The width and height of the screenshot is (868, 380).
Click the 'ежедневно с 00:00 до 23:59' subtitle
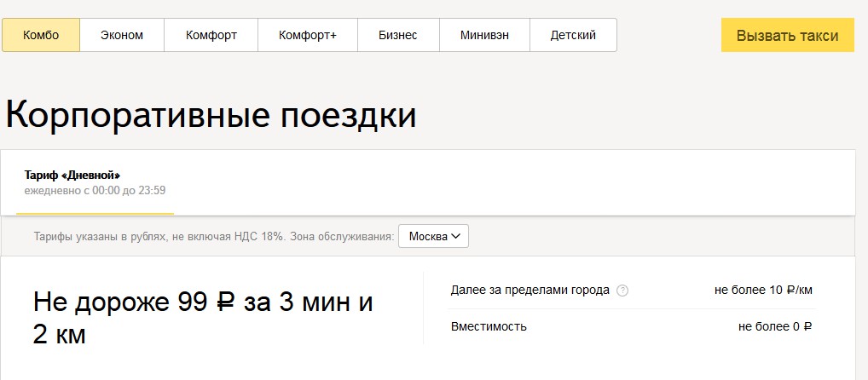(x=95, y=190)
